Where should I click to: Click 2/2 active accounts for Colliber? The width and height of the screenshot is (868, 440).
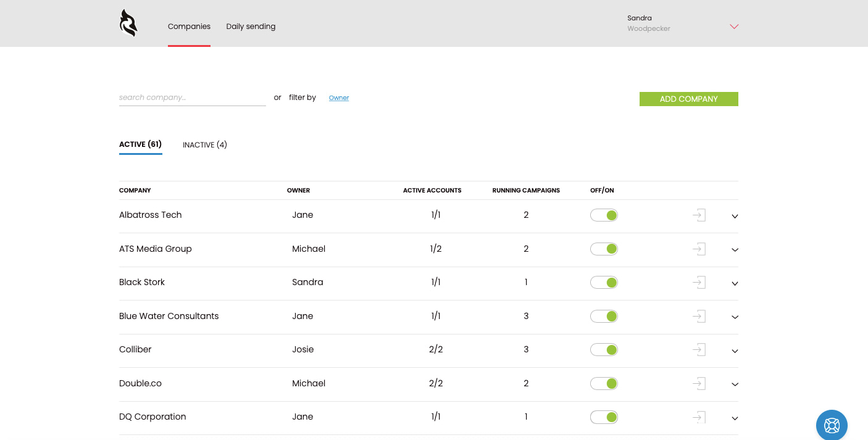point(436,349)
